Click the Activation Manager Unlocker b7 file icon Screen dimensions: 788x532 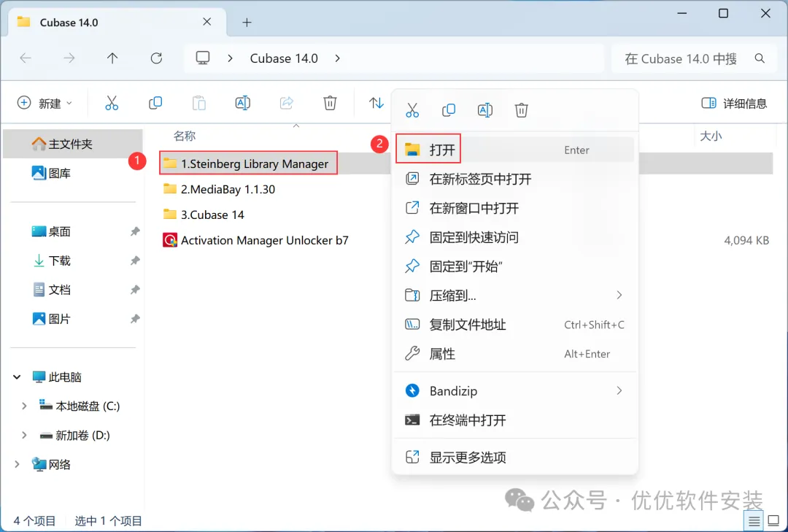point(170,240)
